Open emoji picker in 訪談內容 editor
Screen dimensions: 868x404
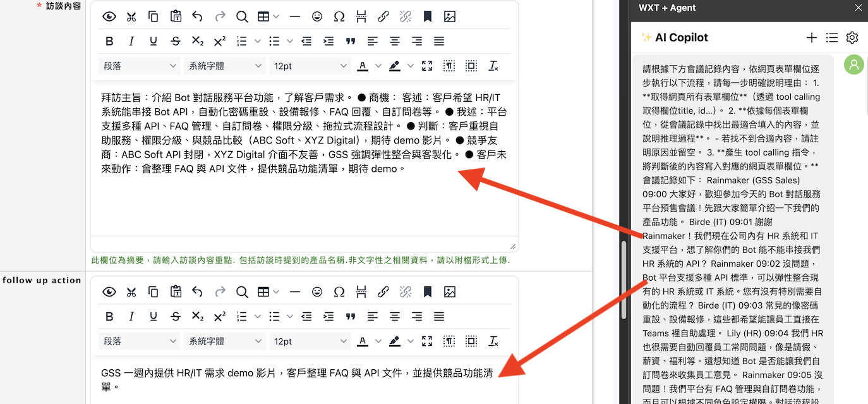point(317,17)
